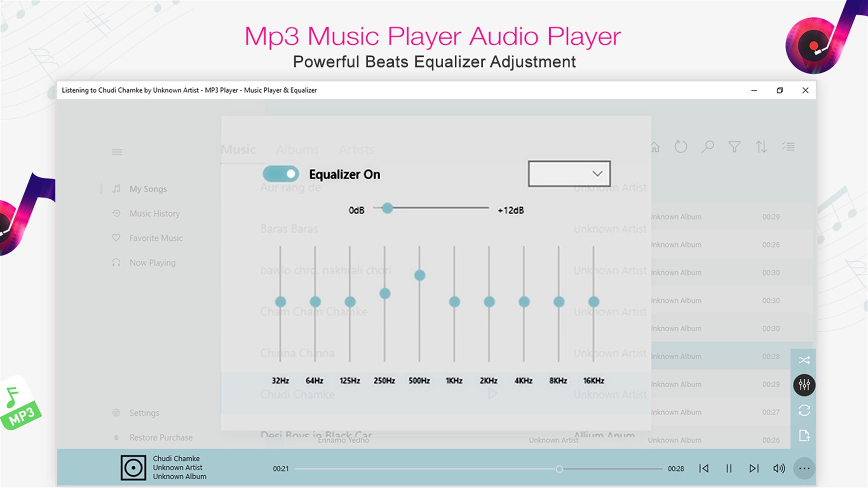Mute audio using the volume icon
The width and height of the screenshot is (868, 488).
pyautogui.click(x=779, y=469)
